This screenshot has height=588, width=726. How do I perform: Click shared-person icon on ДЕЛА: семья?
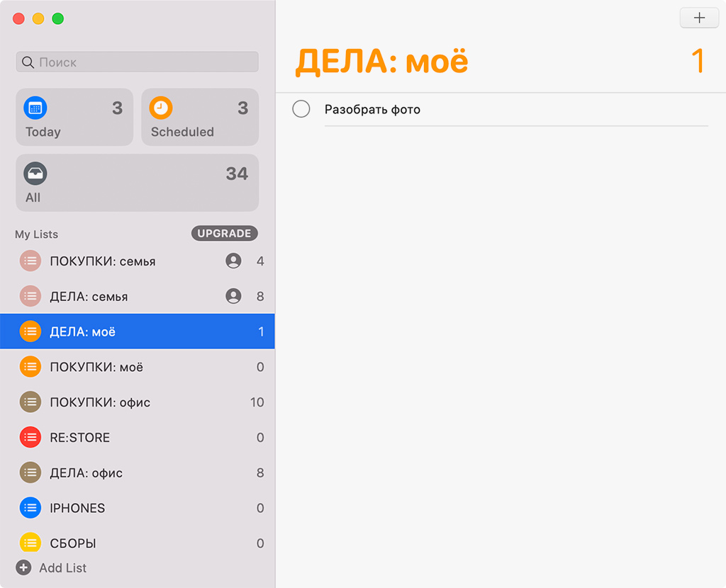[x=233, y=296]
